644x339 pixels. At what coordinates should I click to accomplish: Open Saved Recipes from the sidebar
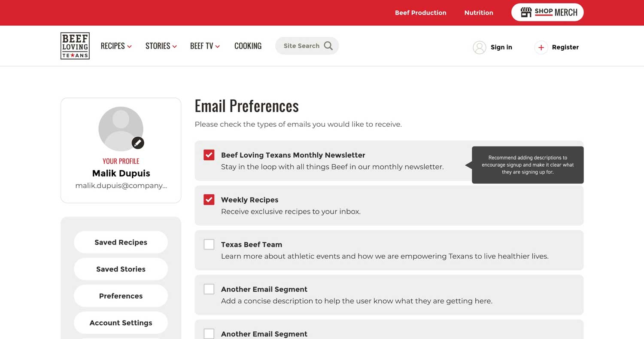point(121,242)
